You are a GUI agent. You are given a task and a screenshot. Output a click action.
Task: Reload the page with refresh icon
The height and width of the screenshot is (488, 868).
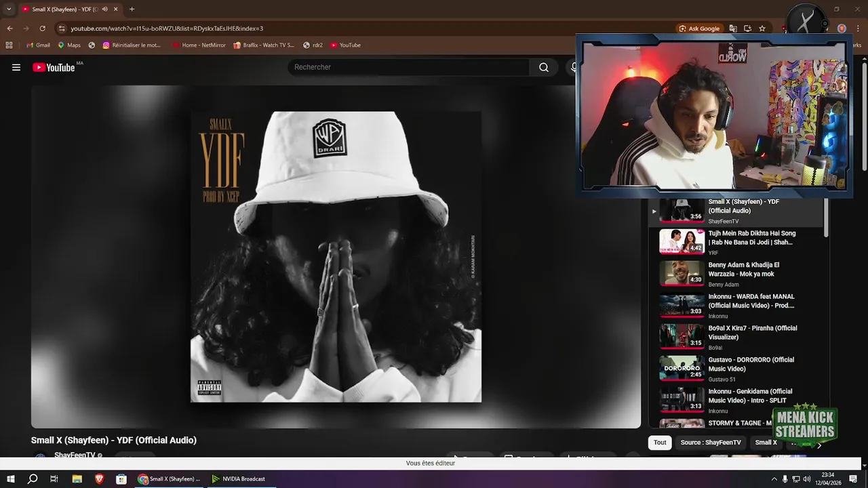coord(42,28)
